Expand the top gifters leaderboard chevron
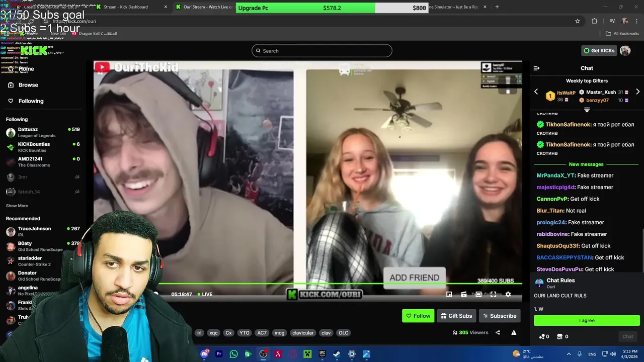 click(x=587, y=110)
